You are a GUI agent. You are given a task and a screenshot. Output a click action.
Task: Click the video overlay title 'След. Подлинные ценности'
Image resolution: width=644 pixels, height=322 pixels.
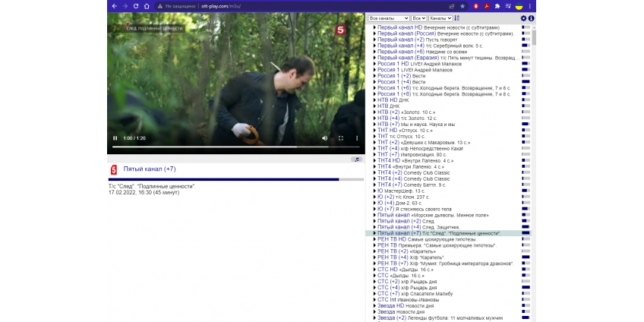(154, 28)
